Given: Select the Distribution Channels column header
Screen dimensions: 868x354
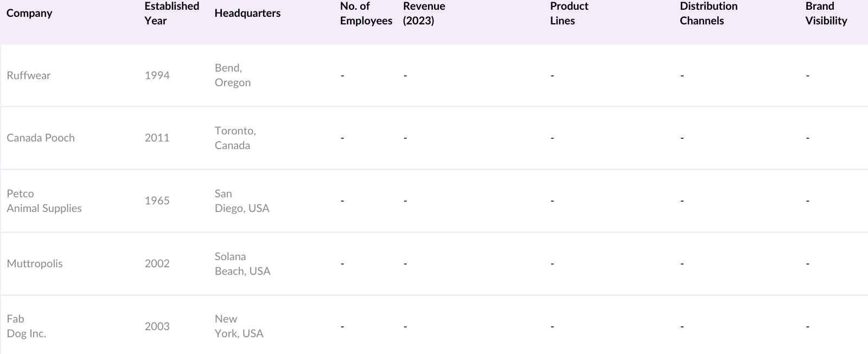Looking at the screenshot, I should pyautogui.click(x=708, y=13).
